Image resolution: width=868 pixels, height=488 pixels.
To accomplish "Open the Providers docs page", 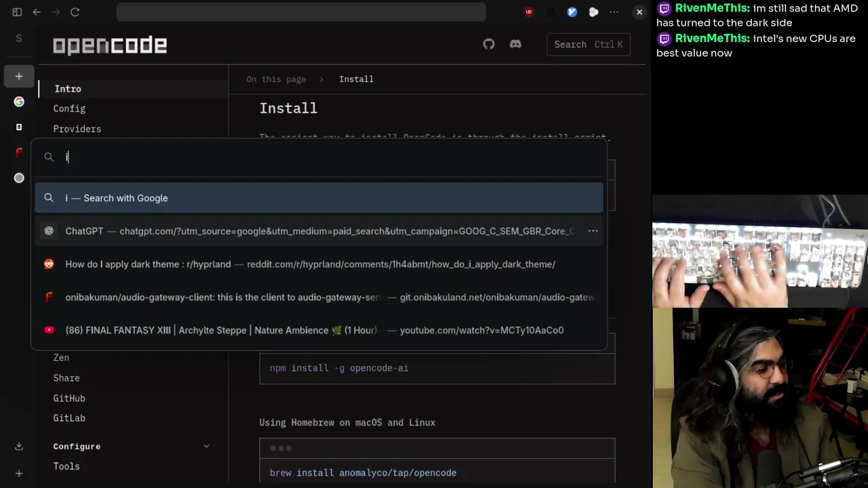I will pyautogui.click(x=77, y=129).
